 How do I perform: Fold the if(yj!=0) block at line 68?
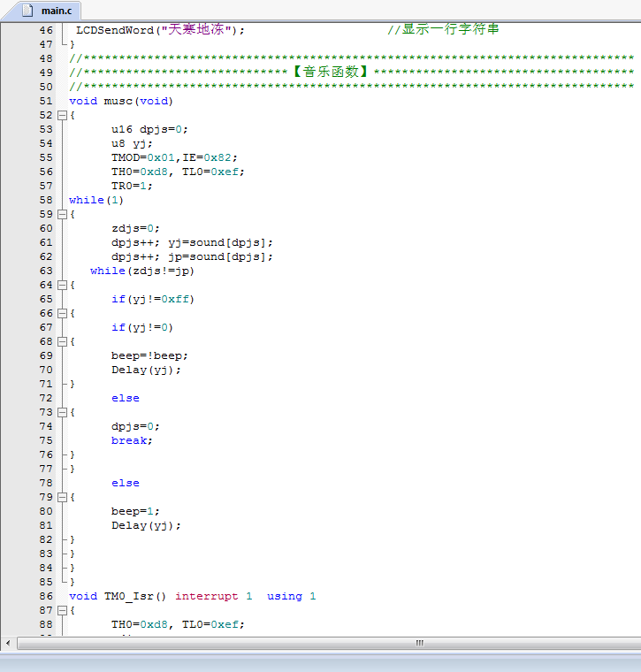pyautogui.click(x=62, y=341)
